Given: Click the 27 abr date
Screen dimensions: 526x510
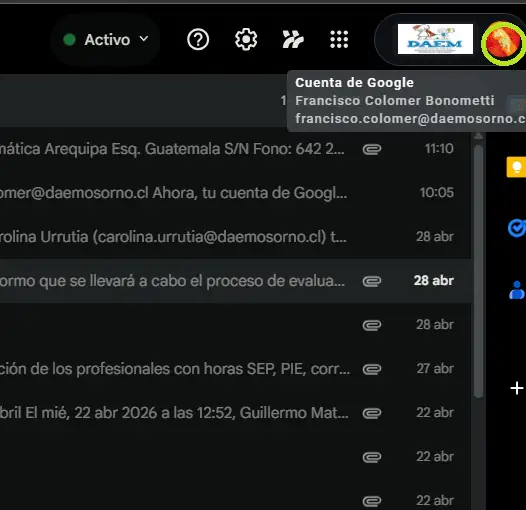Looking at the screenshot, I should 435,369.
